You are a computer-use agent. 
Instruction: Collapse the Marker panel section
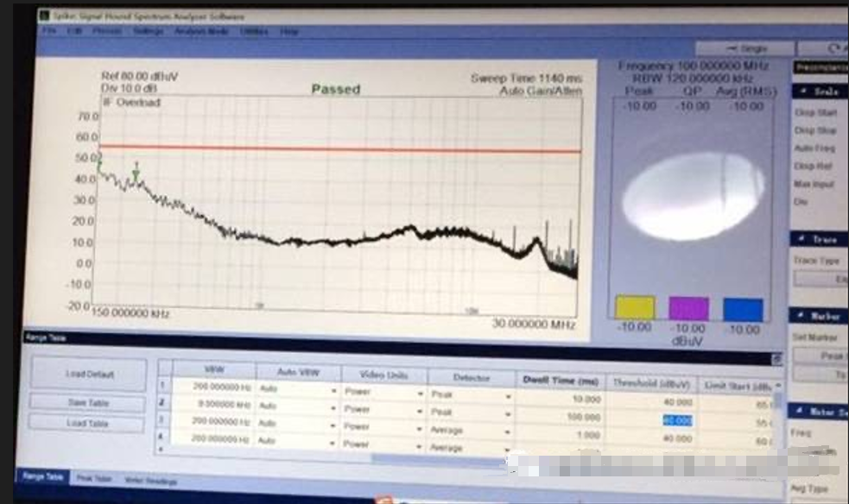point(801,317)
